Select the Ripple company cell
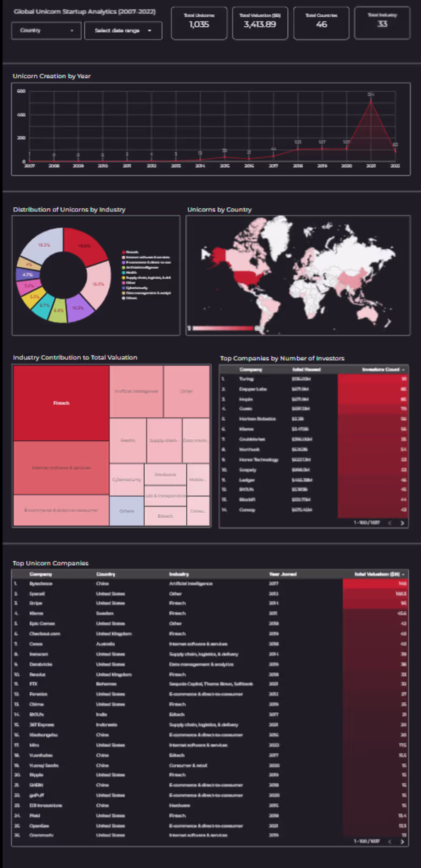 (x=36, y=775)
